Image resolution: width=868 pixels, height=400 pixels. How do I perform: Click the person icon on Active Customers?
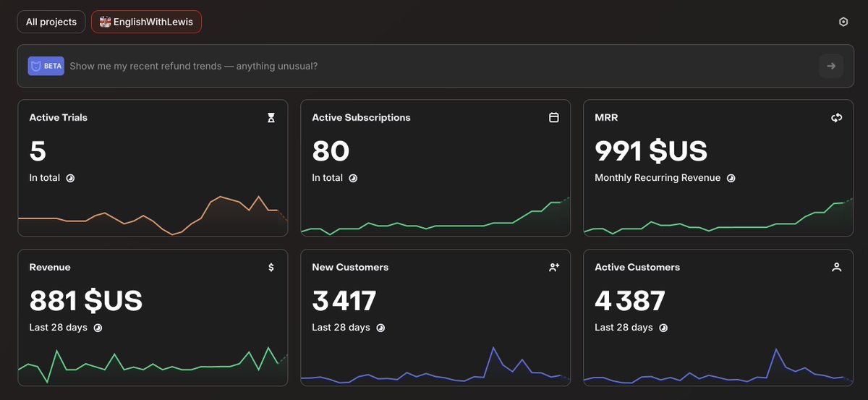click(x=837, y=267)
